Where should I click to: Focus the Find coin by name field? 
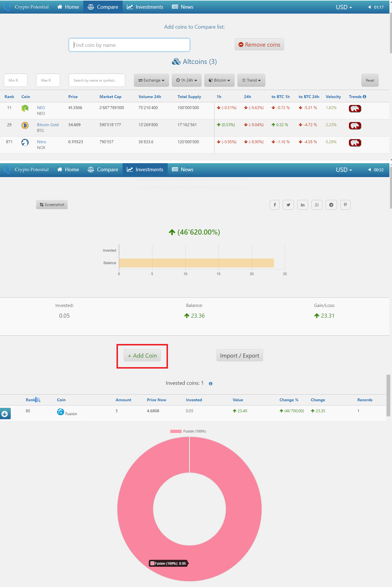click(x=129, y=45)
